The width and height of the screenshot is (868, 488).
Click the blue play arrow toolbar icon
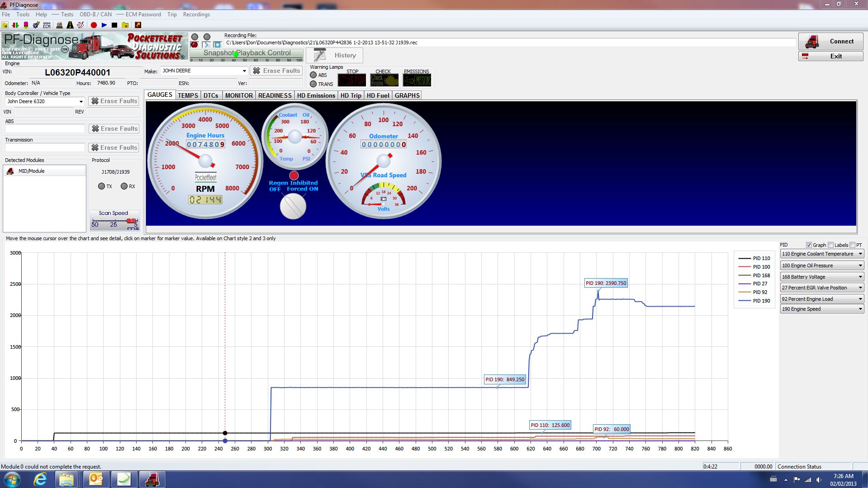click(104, 25)
